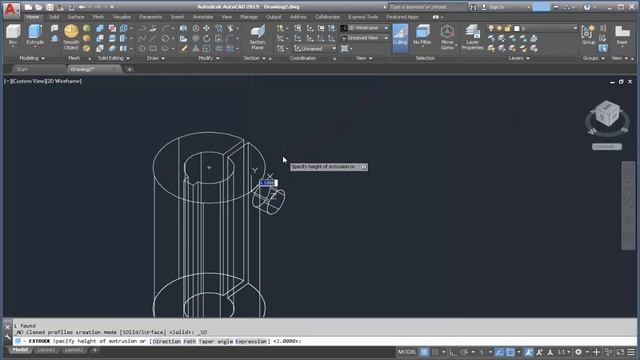The height and width of the screenshot is (360, 640).
Task: Switch to the Start file tab
Action: click(x=22, y=69)
